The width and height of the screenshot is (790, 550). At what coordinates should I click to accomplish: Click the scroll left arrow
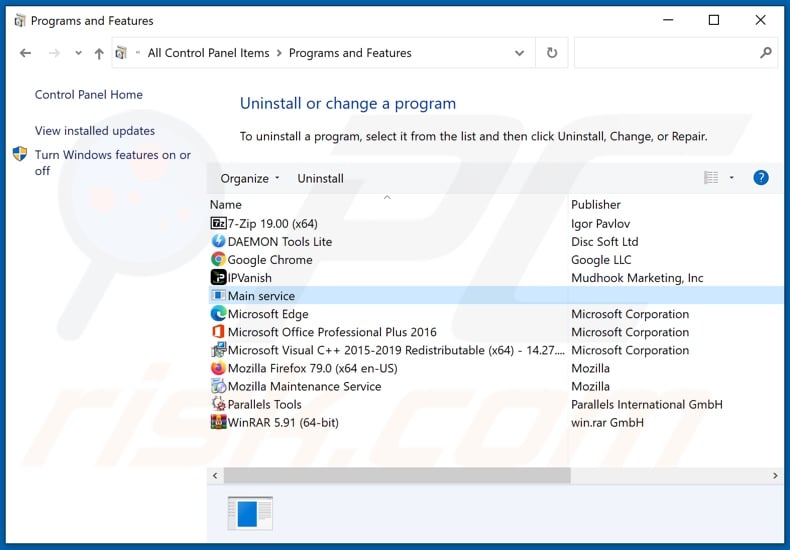[215, 475]
